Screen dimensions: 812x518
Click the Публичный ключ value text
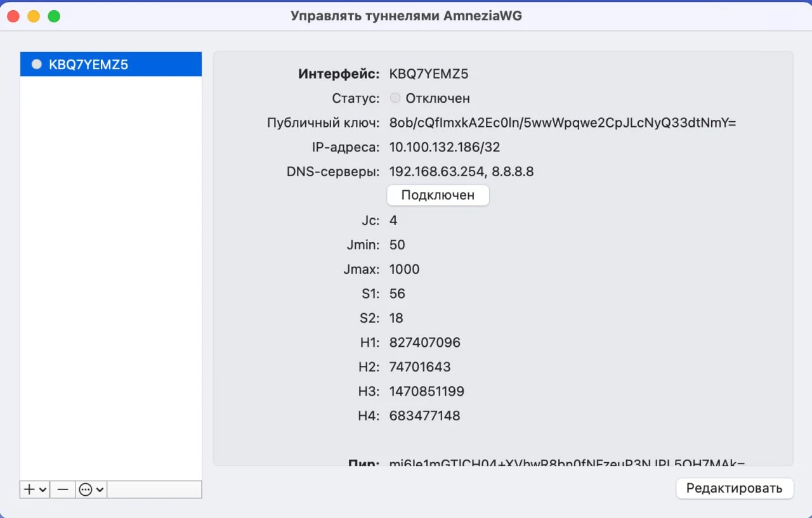tap(562, 123)
